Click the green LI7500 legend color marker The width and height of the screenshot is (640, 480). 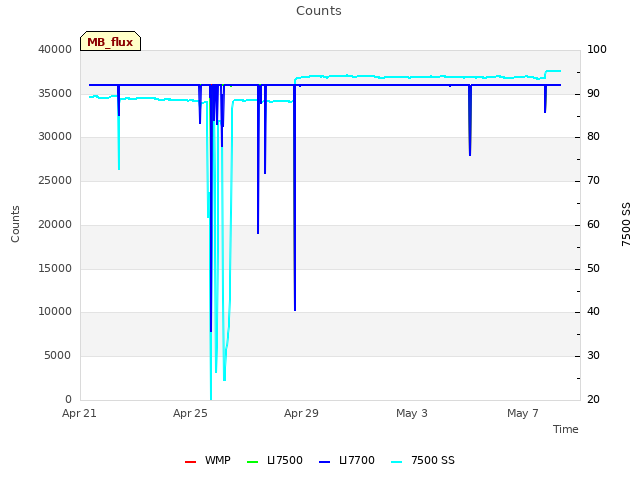click(253, 462)
